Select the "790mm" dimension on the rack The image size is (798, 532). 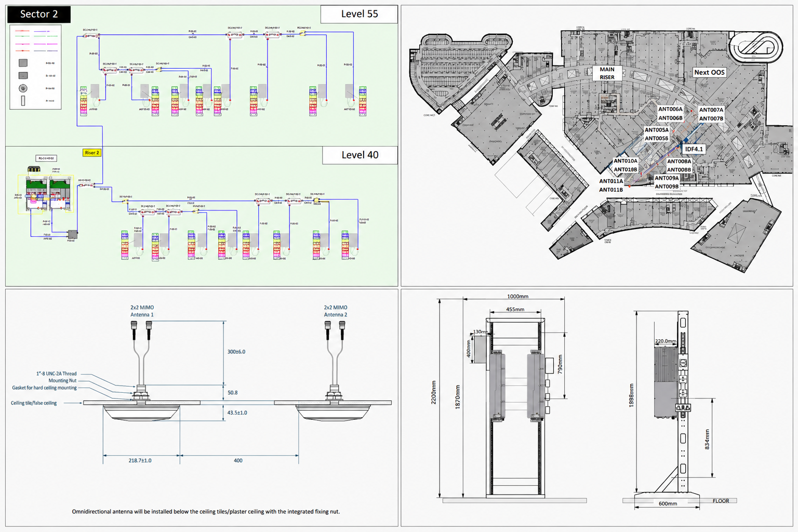(x=560, y=364)
